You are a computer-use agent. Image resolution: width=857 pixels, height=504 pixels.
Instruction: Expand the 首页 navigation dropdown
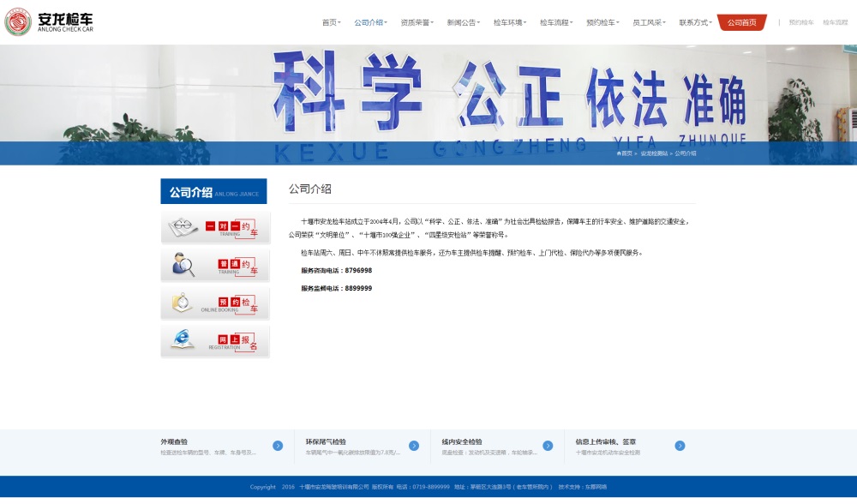[331, 22]
